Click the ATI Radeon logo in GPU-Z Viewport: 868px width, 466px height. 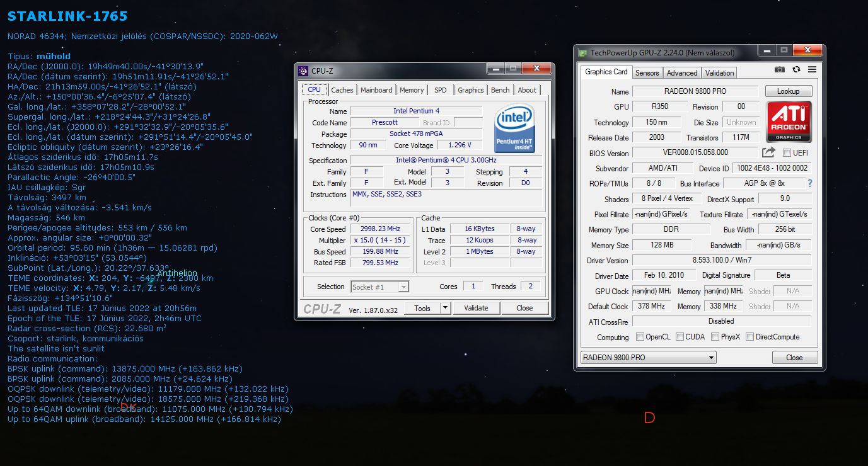click(x=789, y=122)
